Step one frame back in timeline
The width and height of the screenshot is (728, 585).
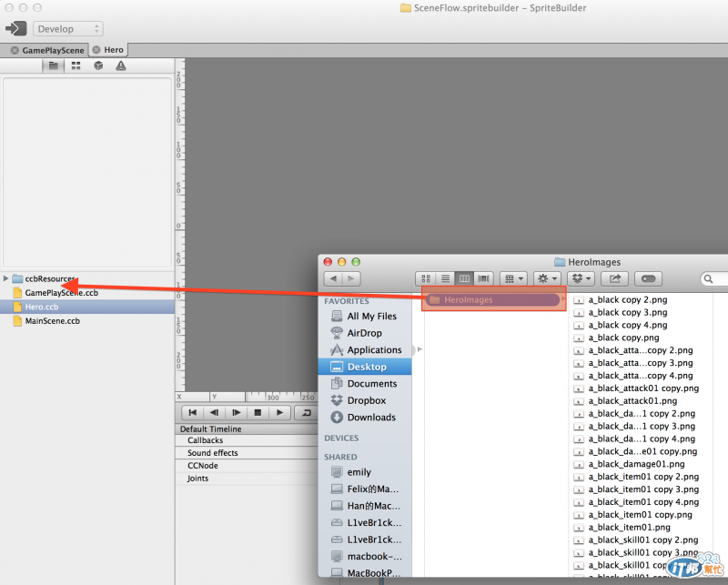[214, 412]
